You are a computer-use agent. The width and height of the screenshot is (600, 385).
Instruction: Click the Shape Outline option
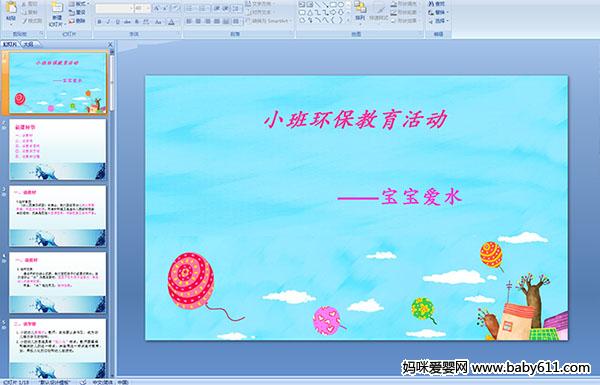(404, 12)
